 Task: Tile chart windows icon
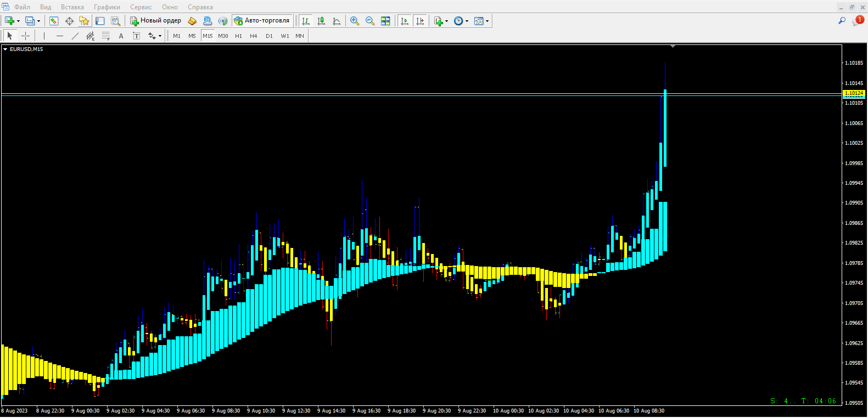click(x=385, y=21)
